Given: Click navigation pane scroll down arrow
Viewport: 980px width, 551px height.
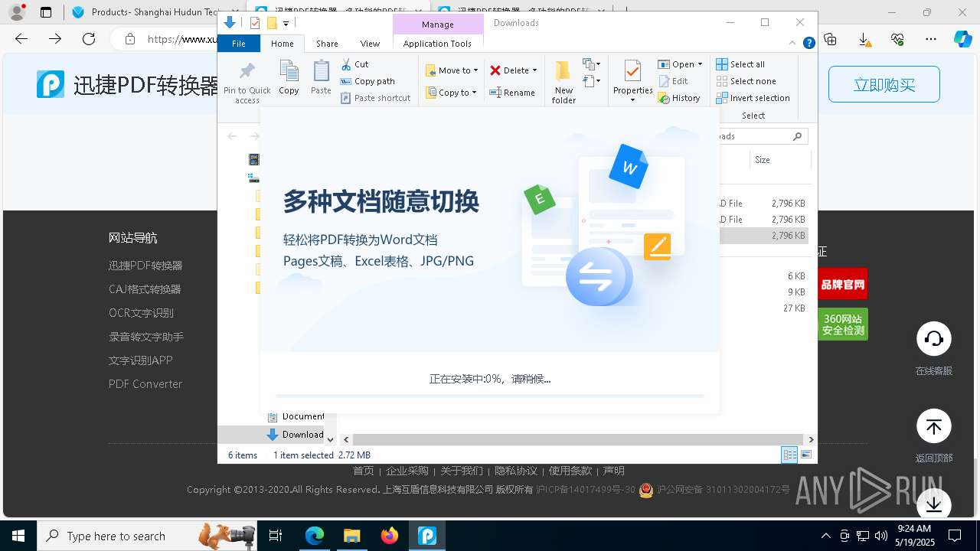Looking at the screenshot, I should pyautogui.click(x=331, y=439).
